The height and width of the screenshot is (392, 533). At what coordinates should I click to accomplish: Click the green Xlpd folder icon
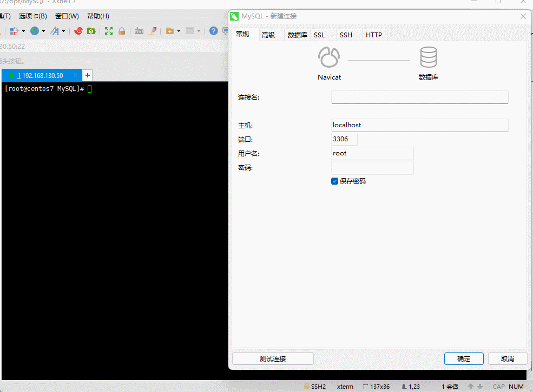click(x=91, y=31)
